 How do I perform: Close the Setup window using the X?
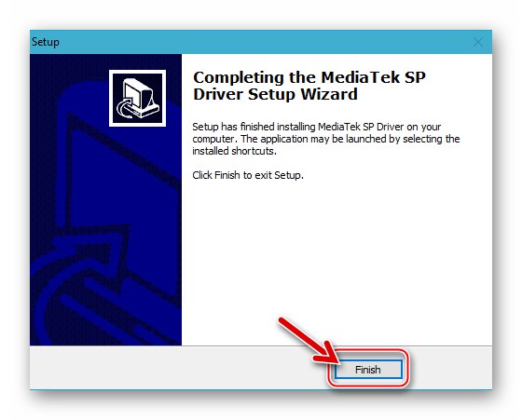click(477, 42)
